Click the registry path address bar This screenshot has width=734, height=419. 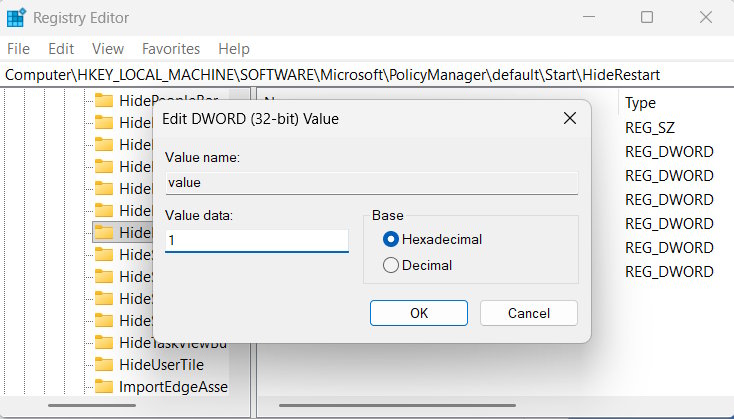click(367, 75)
